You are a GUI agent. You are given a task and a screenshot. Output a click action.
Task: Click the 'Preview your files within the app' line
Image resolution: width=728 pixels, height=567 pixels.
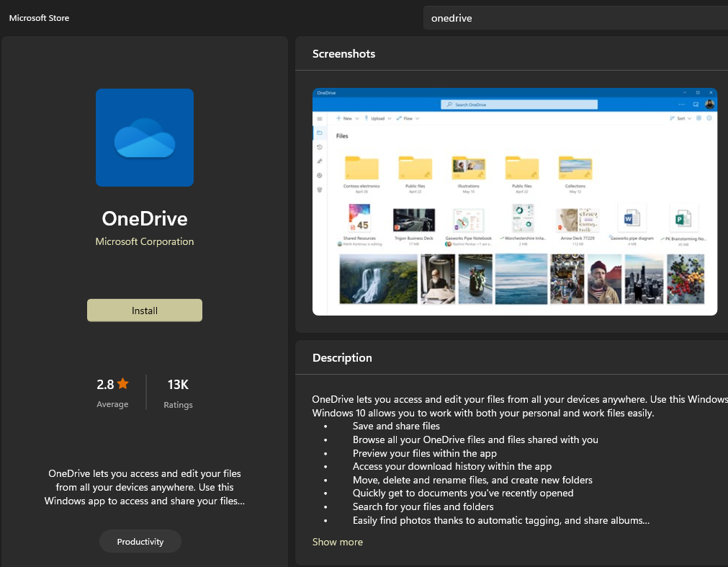click(x=424, y=453)
